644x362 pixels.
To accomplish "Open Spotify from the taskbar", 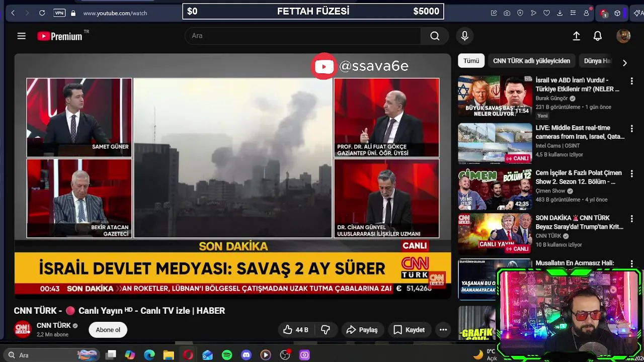I will (227, 355).
